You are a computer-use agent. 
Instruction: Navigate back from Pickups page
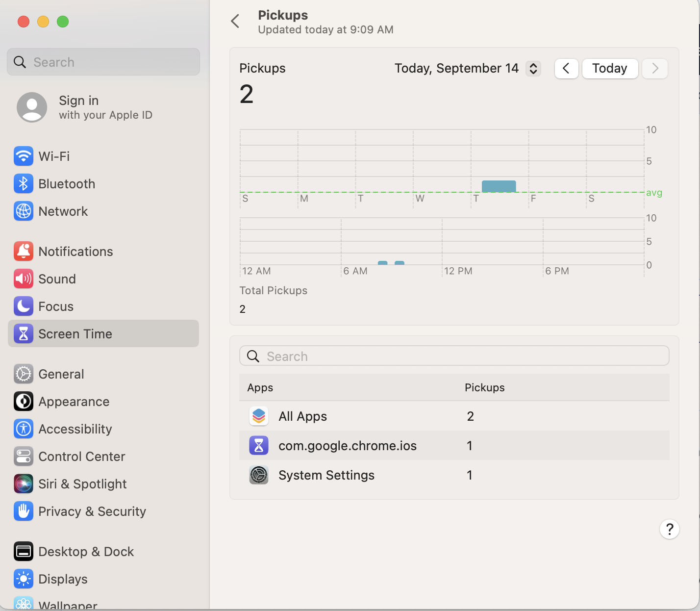coord(235,21)
